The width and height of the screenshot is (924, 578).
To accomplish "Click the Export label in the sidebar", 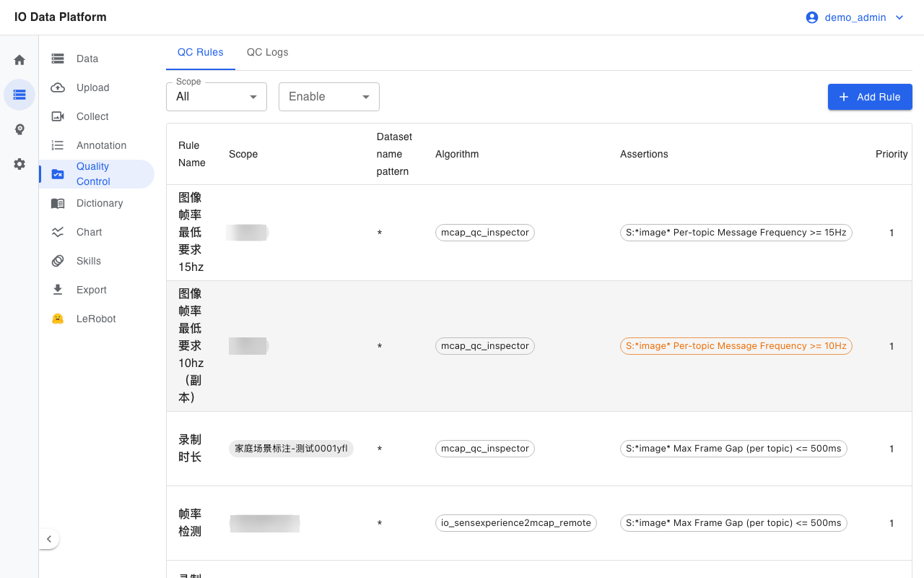I will (92, 290).
